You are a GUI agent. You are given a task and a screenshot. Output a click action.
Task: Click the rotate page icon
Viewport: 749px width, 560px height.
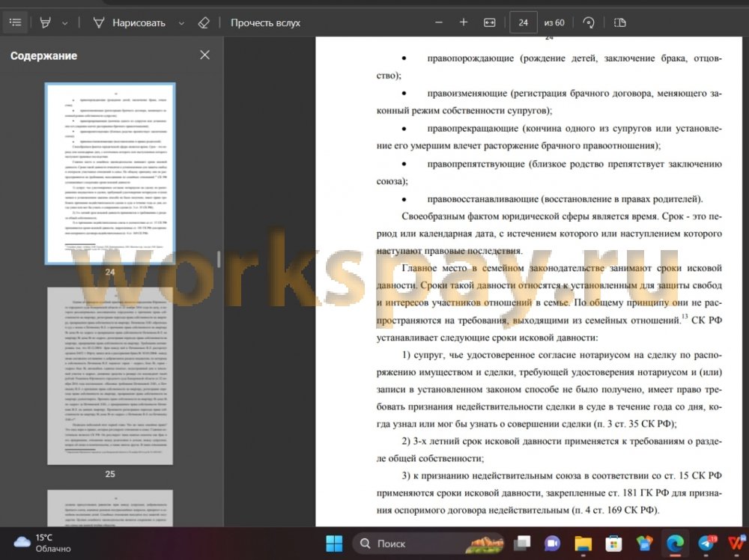coord(589,22)
